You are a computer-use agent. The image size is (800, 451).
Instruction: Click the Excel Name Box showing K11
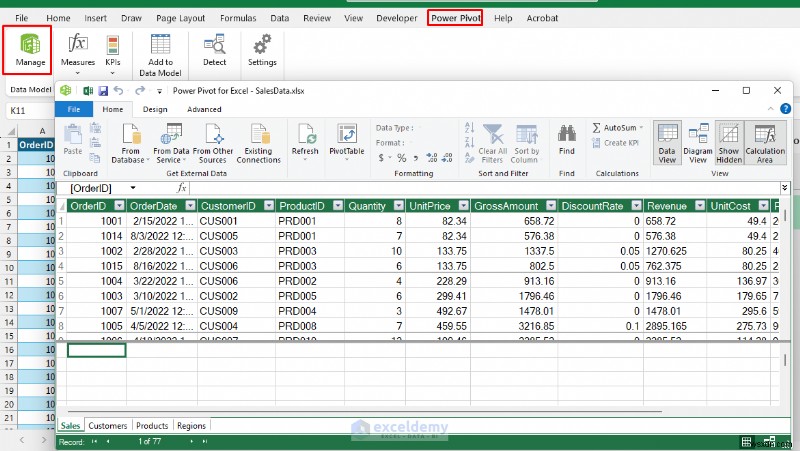pos(30,110)
